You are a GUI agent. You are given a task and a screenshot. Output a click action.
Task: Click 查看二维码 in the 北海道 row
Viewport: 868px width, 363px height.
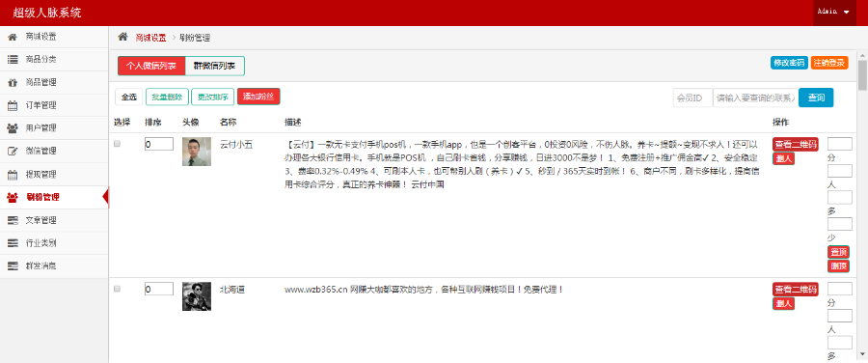click(796, 290)
